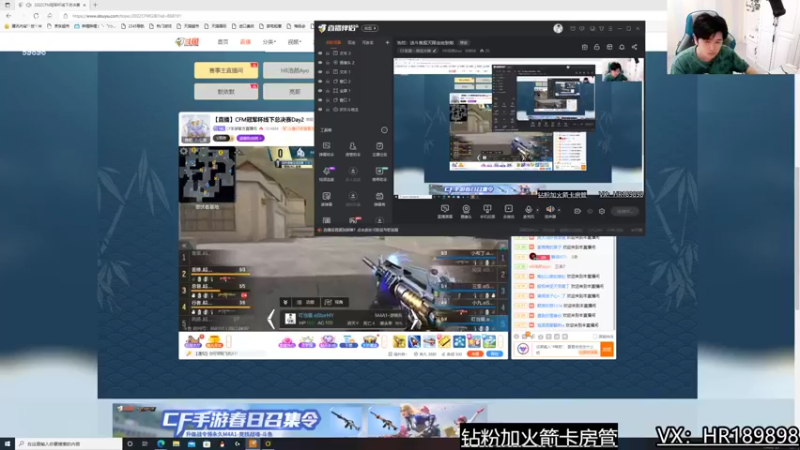The image size is (800, 450).
Task: Tick the checkbox above chat input
Action: pyautogui.click(x=595, y=337)
